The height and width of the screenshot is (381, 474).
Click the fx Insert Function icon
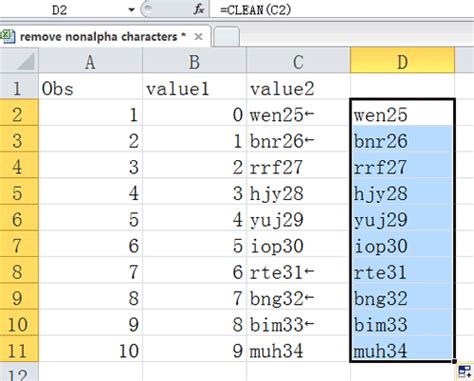(199, 10)
